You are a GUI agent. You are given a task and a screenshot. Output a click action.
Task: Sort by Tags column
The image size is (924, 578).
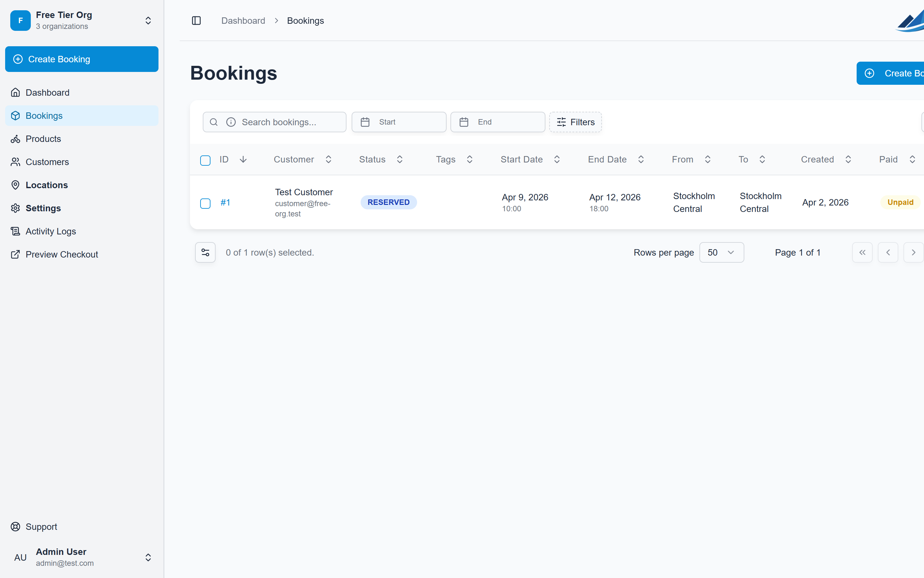[454, 159]
